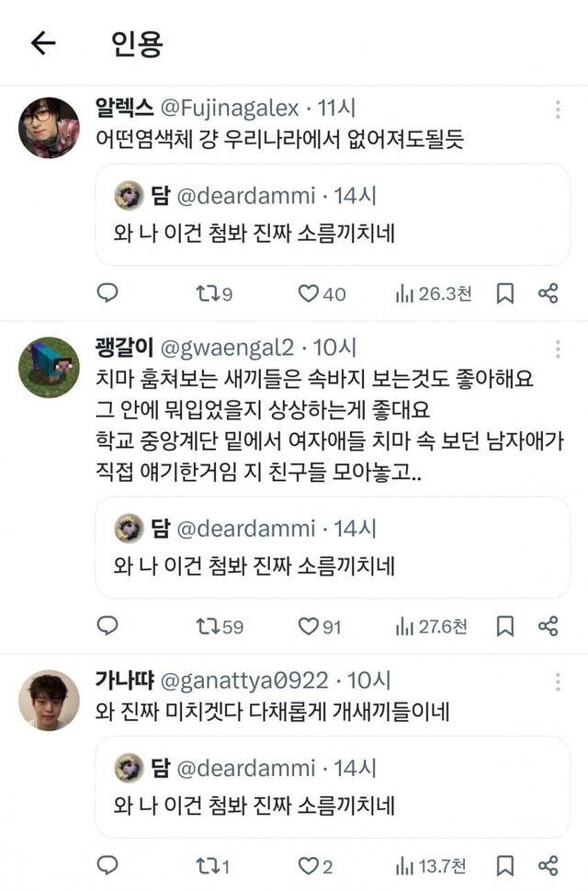Reply to 괭갈이's post

107,626
